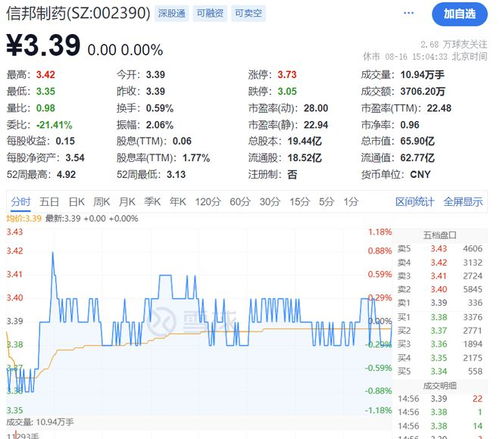This screenshot has height=439, width=500.
Task: Open the 月K chart tab
Action: pos(127,202)
